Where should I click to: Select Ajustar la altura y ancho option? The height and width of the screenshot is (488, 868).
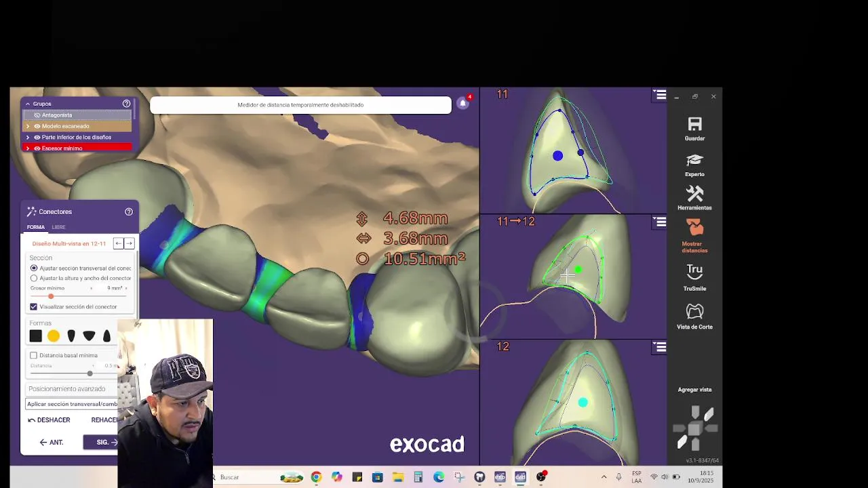point(34,278)
